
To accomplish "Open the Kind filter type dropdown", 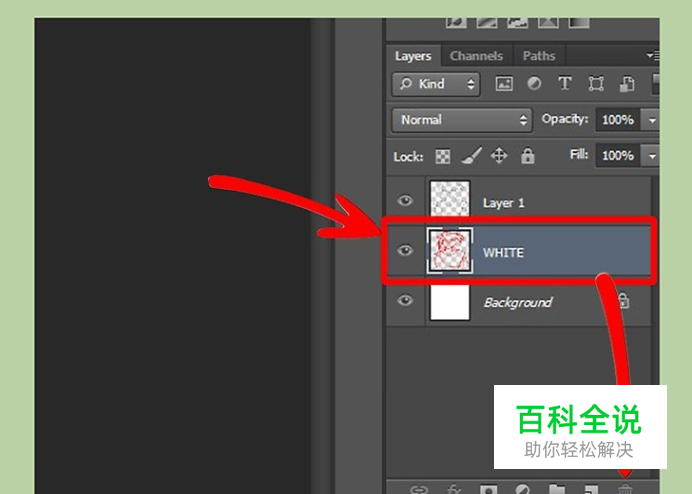I will coord(436,84).
